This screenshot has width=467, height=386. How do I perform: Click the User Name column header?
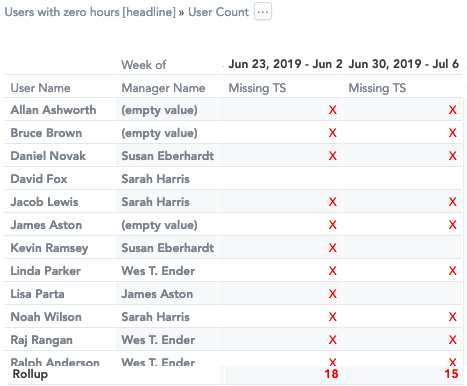pos(40,88)
